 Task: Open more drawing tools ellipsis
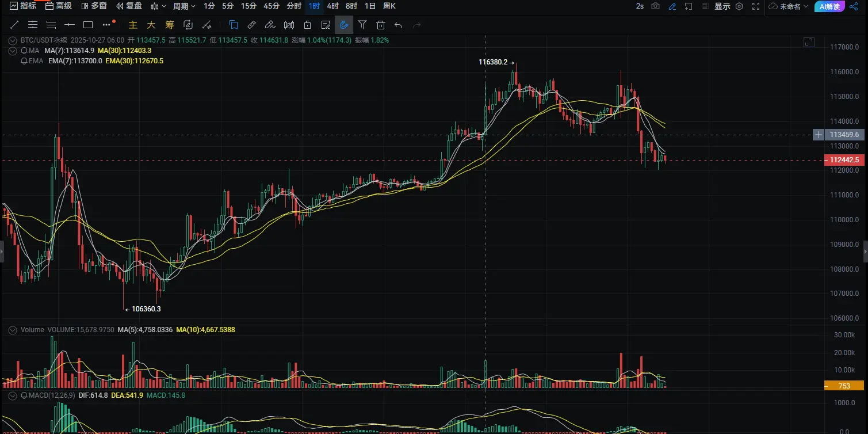coord(106,25)
